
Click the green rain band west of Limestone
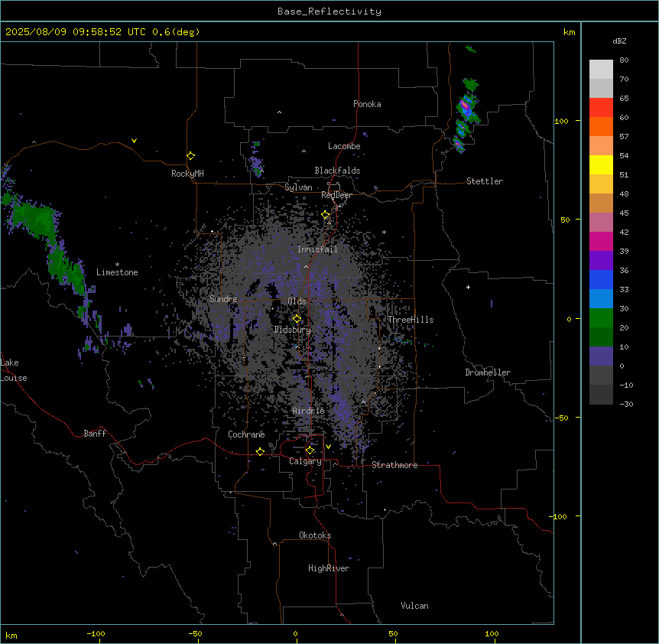[50, 248]
